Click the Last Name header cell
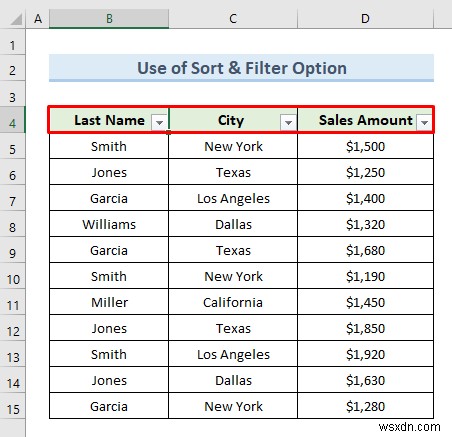Image resolution: width=452 pixels, height=437 pixels. (109, 120)
